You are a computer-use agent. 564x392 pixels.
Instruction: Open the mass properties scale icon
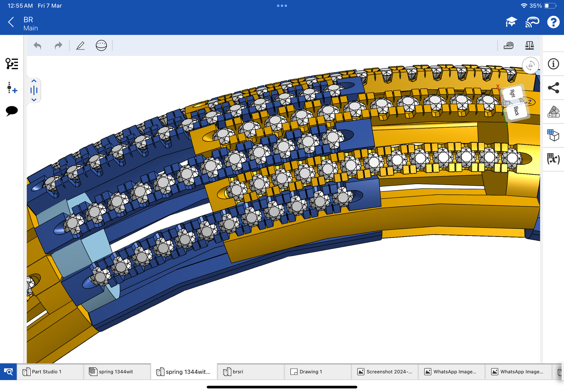529,46
